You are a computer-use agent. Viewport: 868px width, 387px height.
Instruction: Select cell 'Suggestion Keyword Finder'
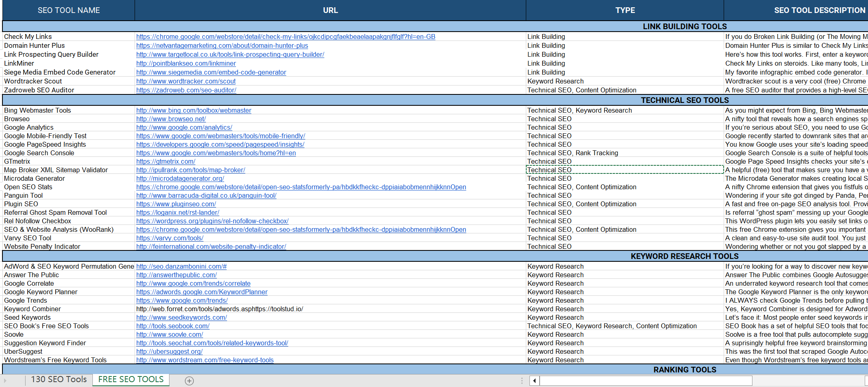(69, 343)
